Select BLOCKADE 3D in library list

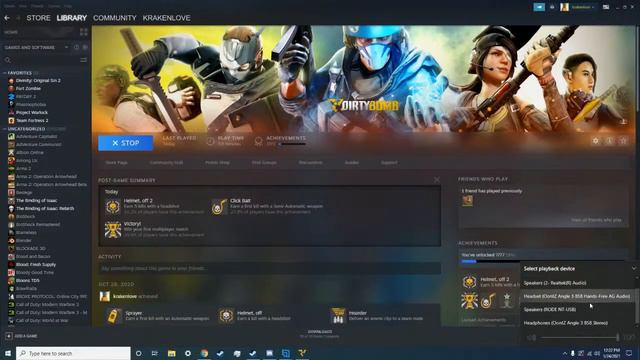click(x=31, y=249)
